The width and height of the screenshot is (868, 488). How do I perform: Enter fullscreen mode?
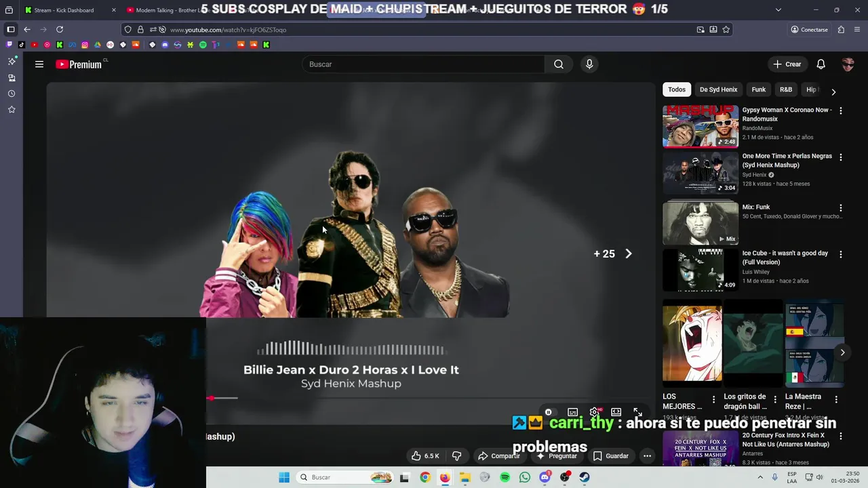(x=638, y=412)
